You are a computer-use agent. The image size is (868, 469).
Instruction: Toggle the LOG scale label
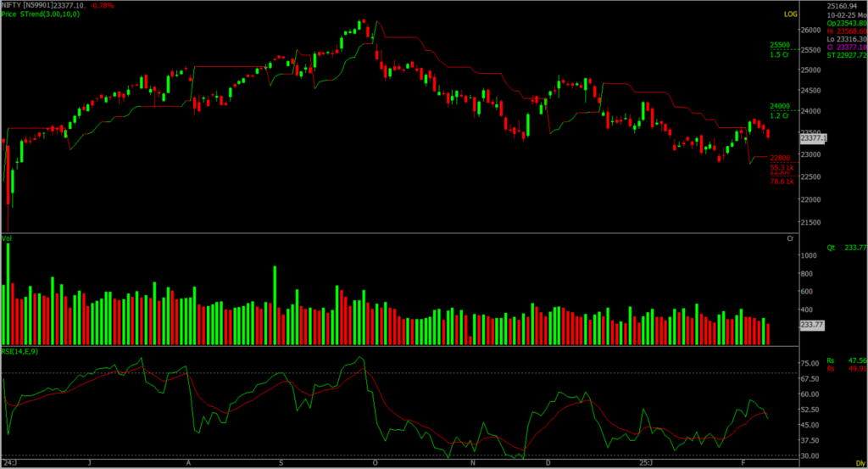pos(790,14)
